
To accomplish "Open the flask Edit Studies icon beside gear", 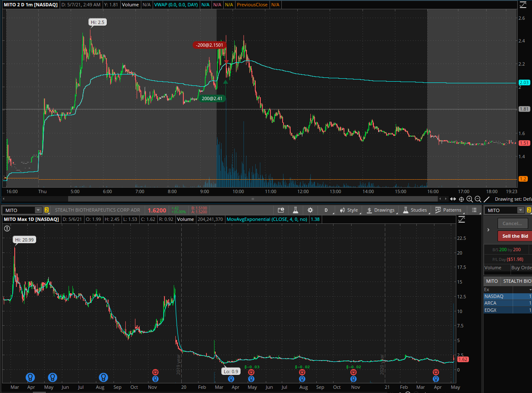I will click(296, 210).
